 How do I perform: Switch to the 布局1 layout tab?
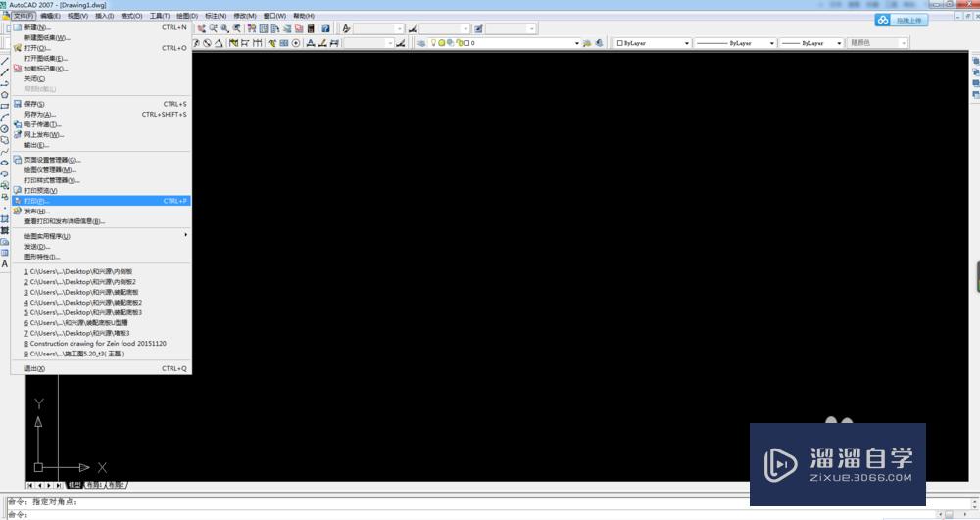(x=94, y=485)
